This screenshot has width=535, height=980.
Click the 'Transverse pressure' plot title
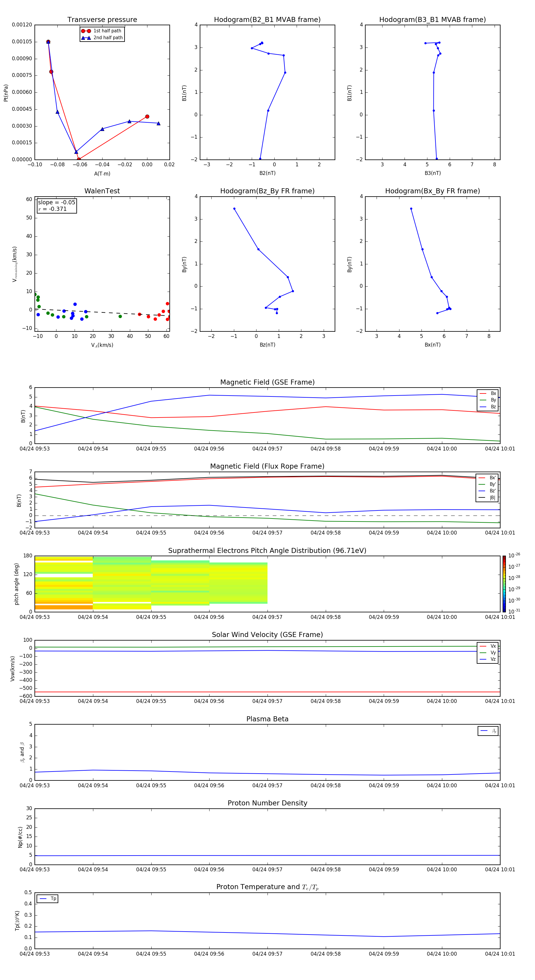tap(102, 20)
